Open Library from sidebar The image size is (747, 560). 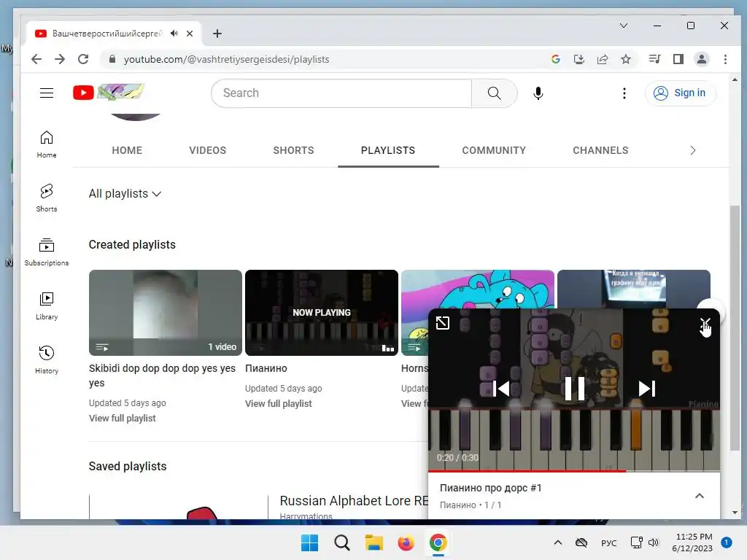pos(47,306)
